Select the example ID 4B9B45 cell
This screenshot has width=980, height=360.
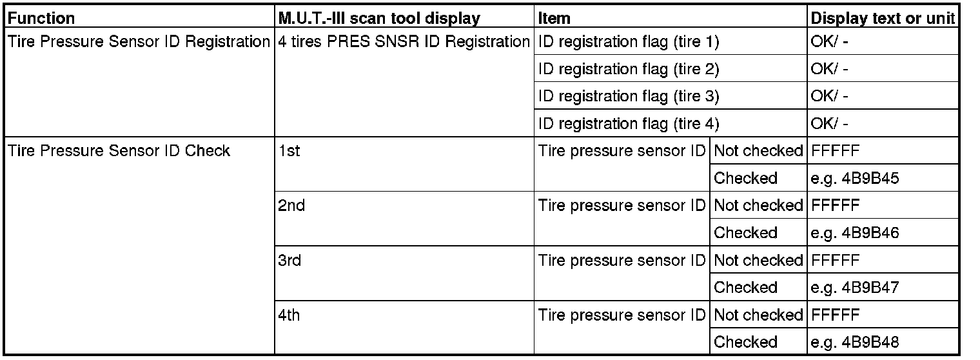tap(854, 179)
